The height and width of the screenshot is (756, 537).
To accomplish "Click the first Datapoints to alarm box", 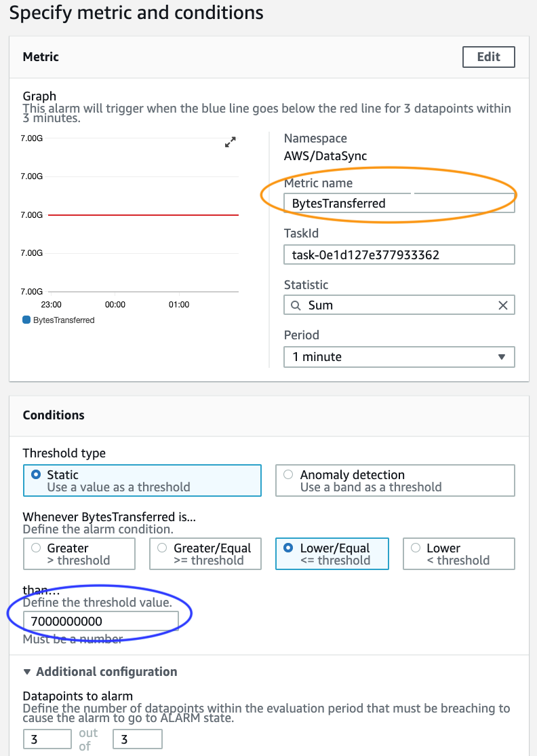I will click(x=47, y=738).
